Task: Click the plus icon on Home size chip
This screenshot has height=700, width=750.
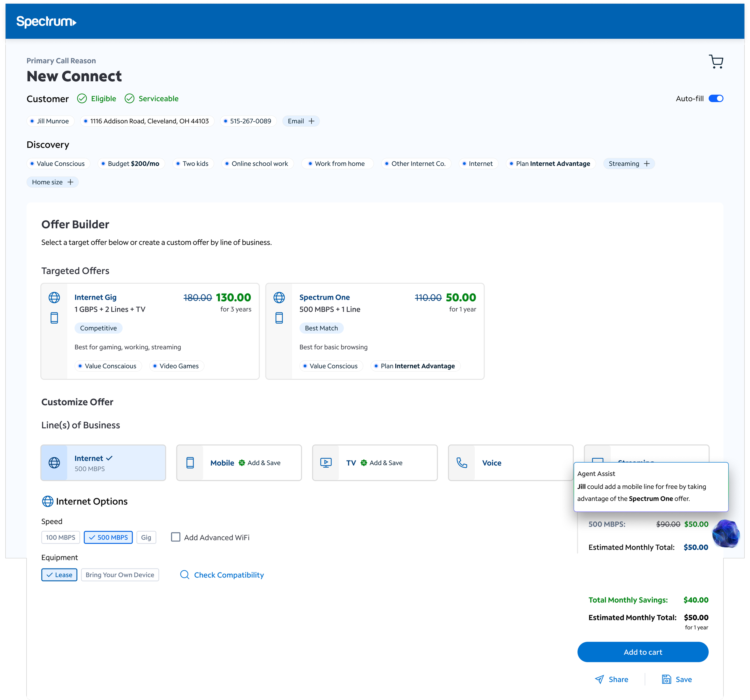Action: pyautogui.click(x=70, y=182)
